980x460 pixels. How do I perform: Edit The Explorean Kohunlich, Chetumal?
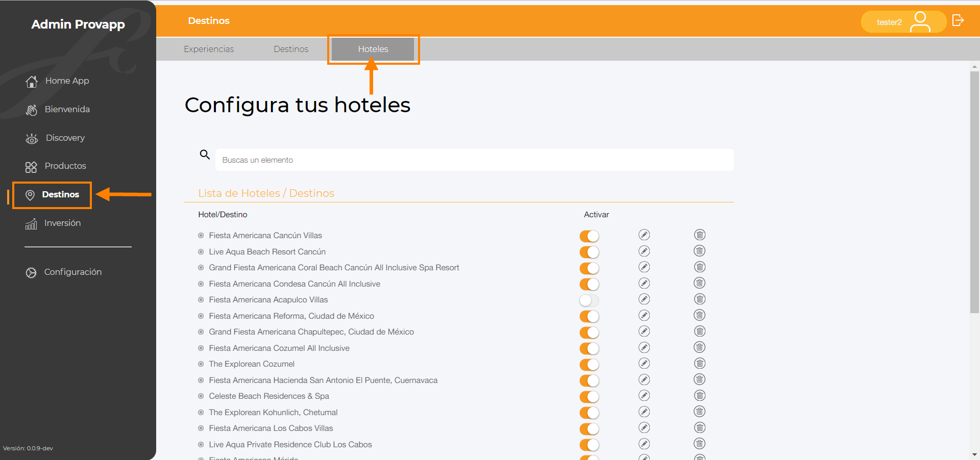pyautogui.click(x=644, y=412)
